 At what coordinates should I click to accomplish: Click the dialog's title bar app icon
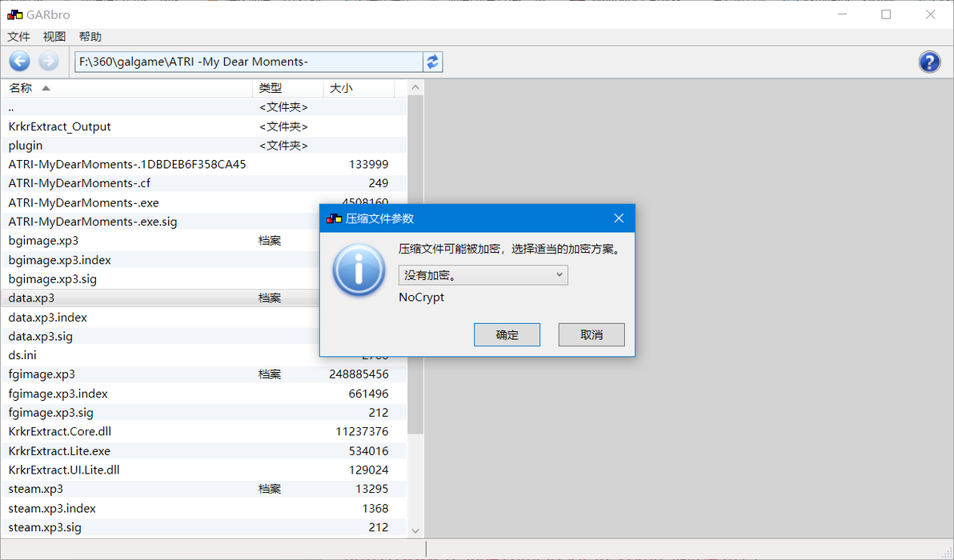334,218
